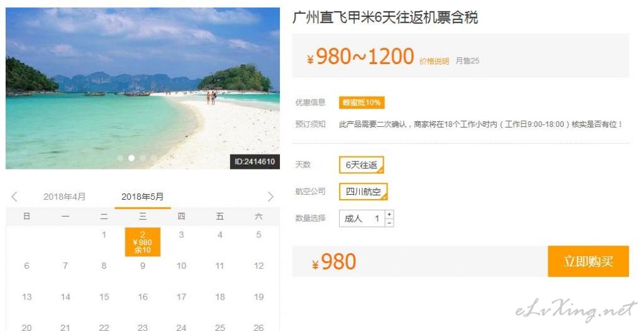644x331 pixels.
Task: Click the 蜂蜜抵10% discount badge
Action: tap(362, 102)
